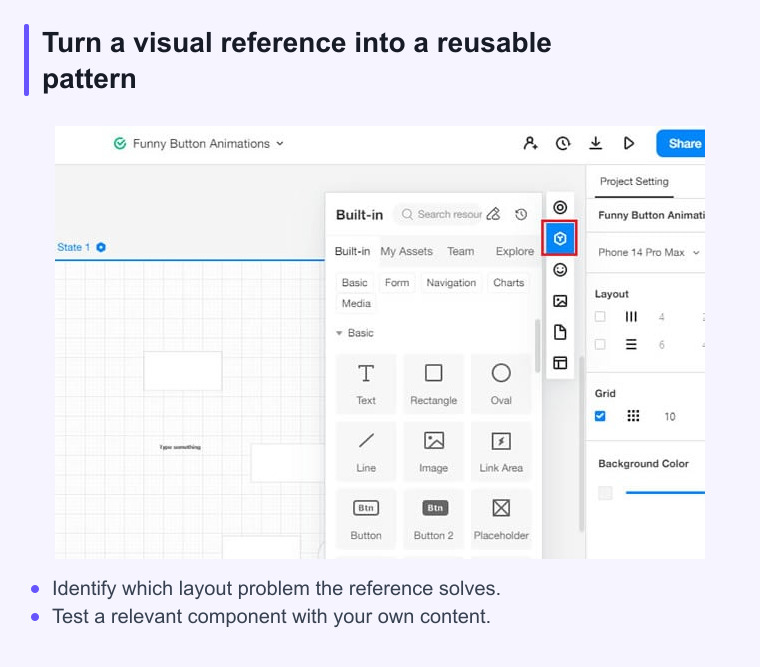Click the background color opacity slider
Viewport: 760px width, 667px height.
click(665, 492)
